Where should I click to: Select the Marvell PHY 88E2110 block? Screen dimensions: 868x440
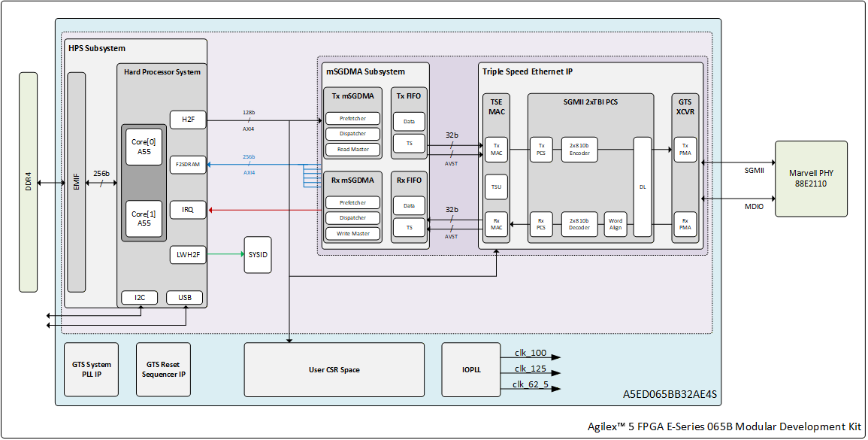(811, 178)
